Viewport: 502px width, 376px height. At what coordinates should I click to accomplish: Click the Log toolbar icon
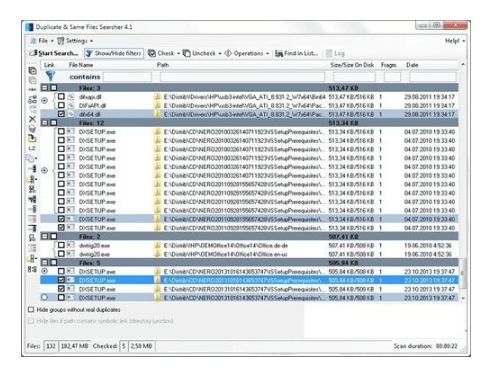329,53
